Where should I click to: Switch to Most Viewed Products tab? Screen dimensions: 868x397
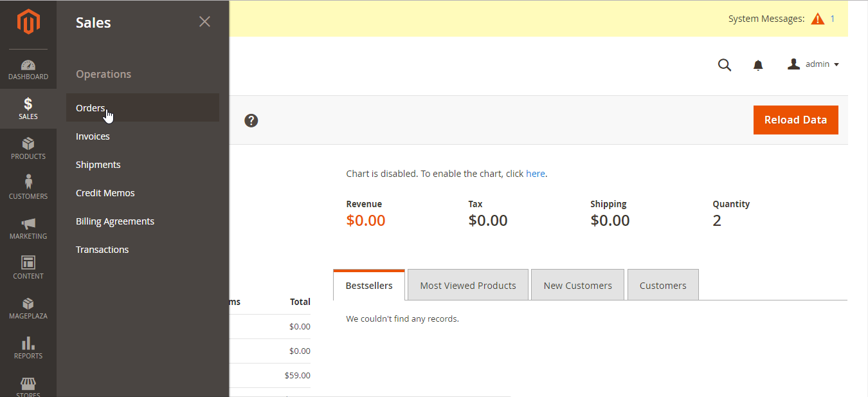click(468, 285)
